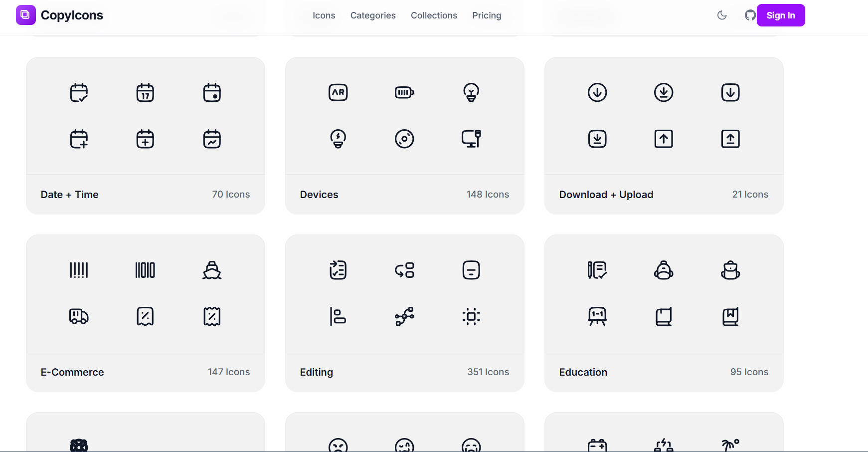This screenshot has height=452, width=868.
Task: Select the square backpack icon
Action: pos(730,270)
